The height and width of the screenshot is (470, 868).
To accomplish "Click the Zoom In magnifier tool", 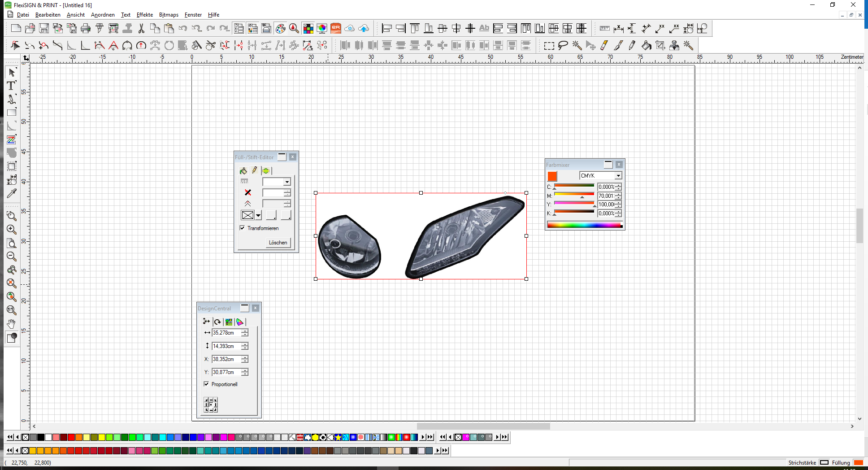I will coord(12,230).
